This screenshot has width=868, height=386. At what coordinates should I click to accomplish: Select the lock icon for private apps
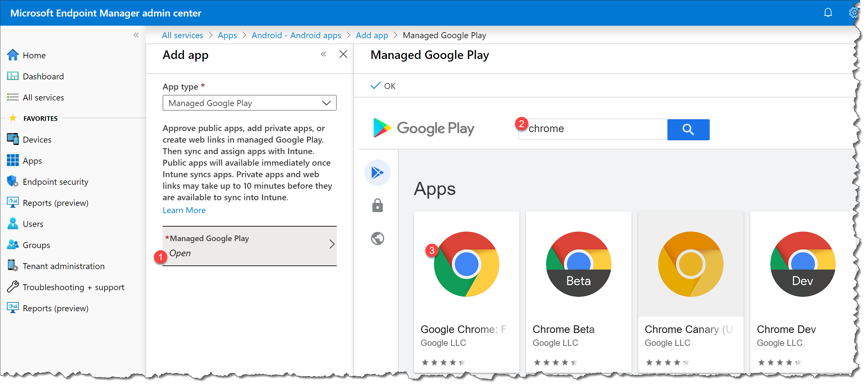377,205
